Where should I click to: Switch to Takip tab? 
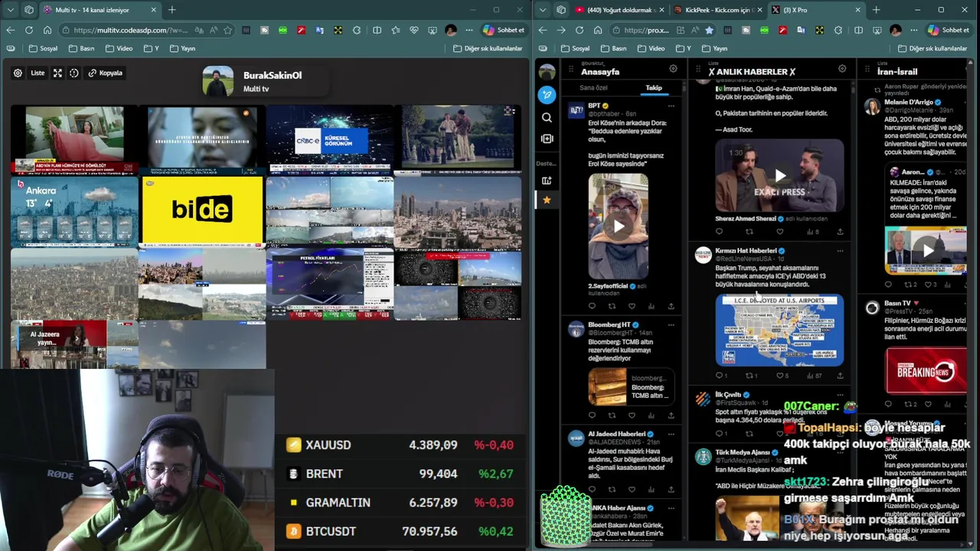point(654,88)
